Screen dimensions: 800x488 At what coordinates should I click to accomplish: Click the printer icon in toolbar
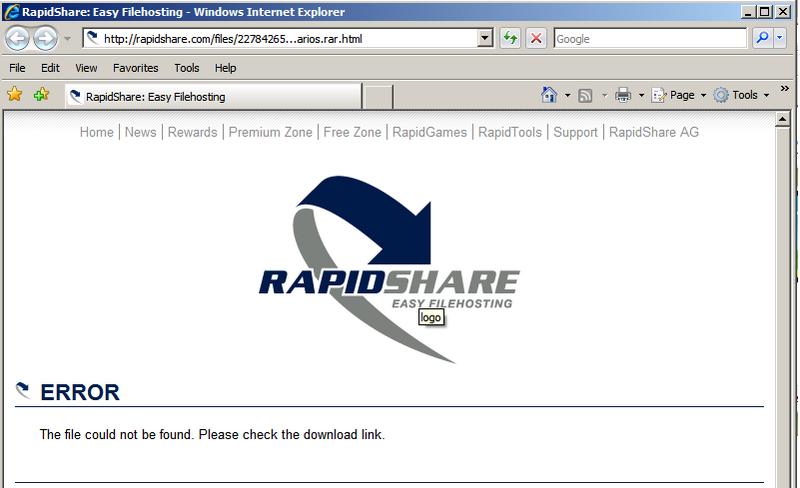point(623,95)
